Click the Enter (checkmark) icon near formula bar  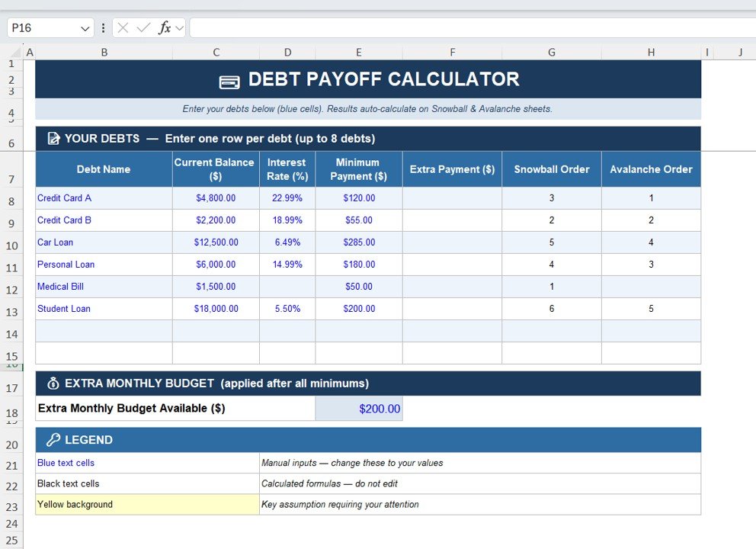point(142,27)
